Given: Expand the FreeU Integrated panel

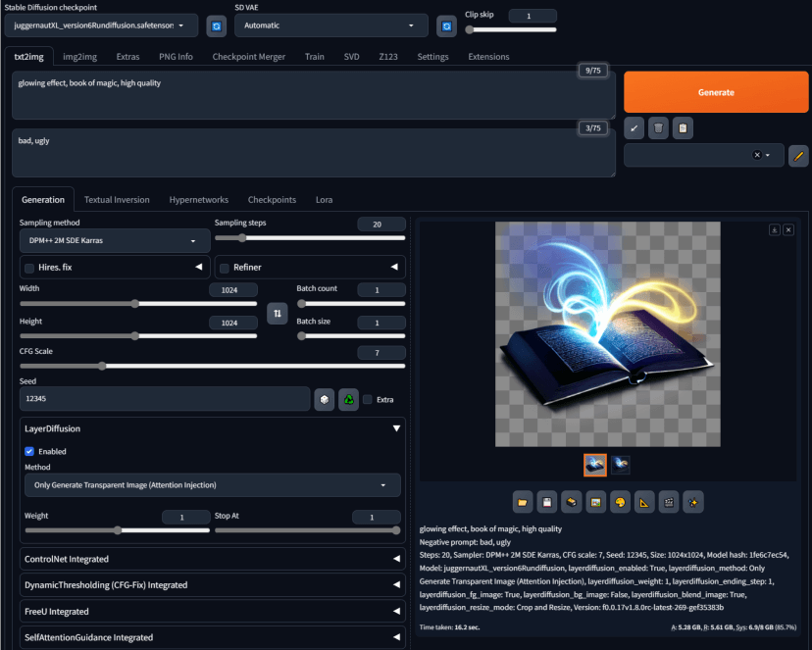Looking at the screenshot, I should point(212,612).
